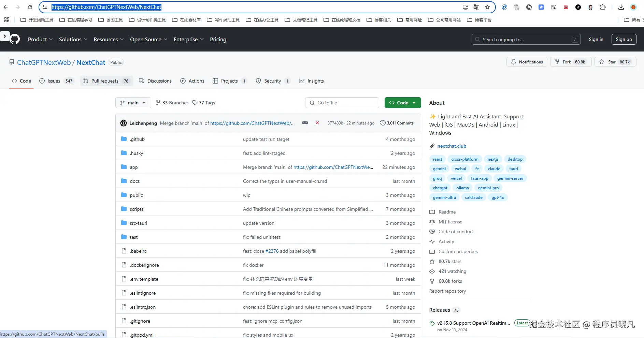Click Report repository link
Image resolution: width=644 pixels, height=338 pixels.
tap(447, 291)
